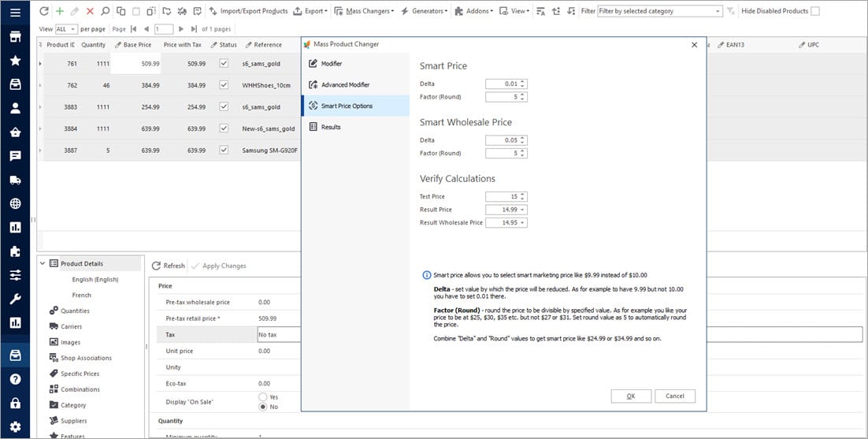Select Yes radio for Display On Sale
The width and height of the screenshot is (868, 439).
click(263, 397)
